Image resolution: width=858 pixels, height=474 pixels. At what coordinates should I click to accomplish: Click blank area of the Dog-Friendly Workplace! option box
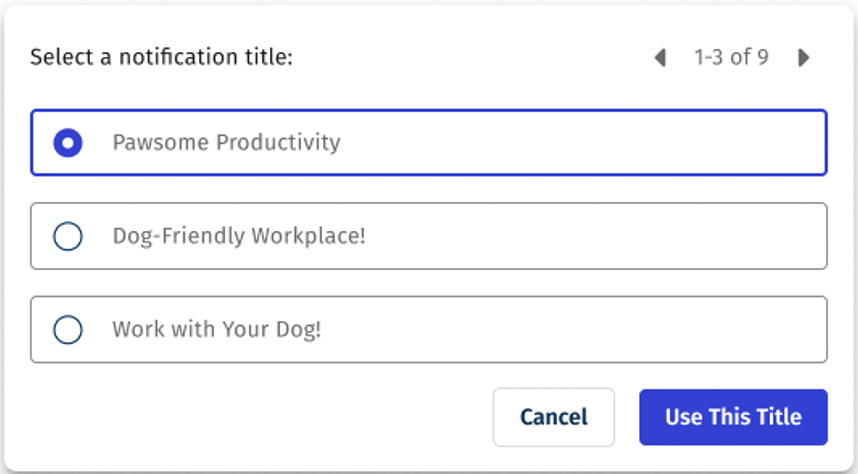point(591,236)
